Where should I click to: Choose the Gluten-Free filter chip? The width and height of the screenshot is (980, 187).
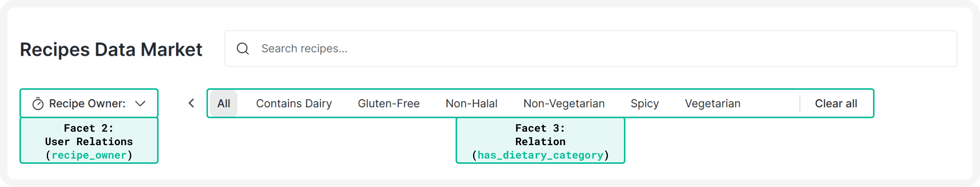click(388, 104)
